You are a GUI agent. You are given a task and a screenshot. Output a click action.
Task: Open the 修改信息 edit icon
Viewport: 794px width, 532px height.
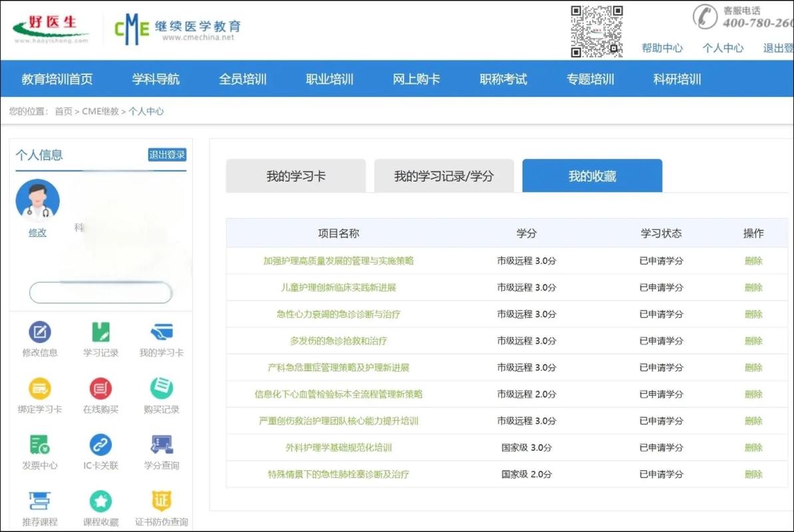coord(39,332)
